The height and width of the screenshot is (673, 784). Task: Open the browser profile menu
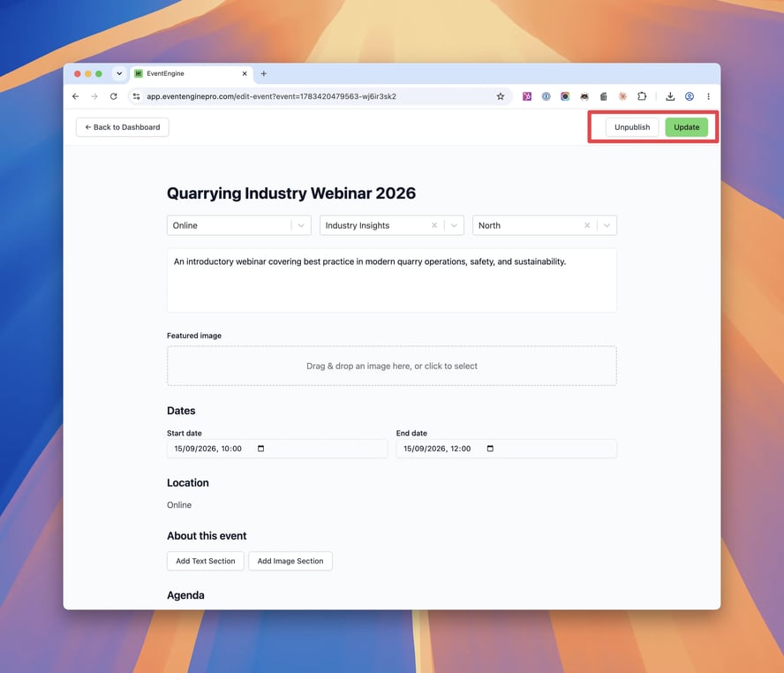(x=690, y=96)
